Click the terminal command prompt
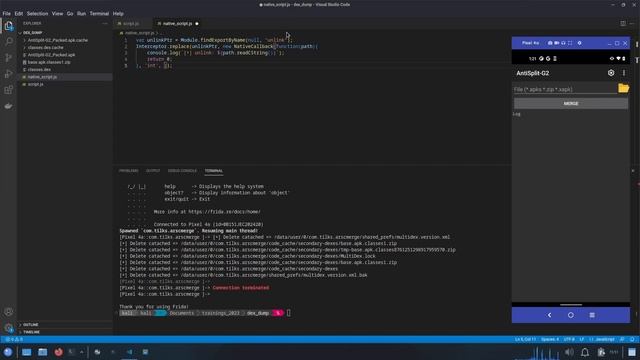This screenshot has height=360, width=640. click(288, 313)
